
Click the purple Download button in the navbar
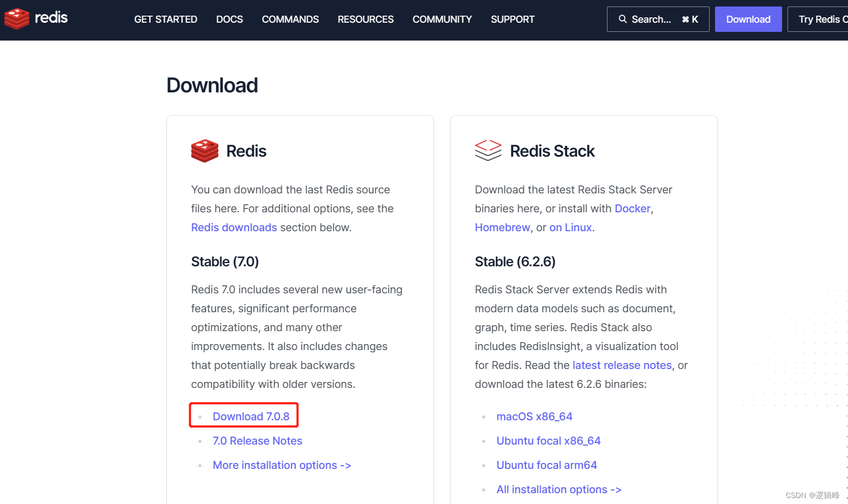748,19
